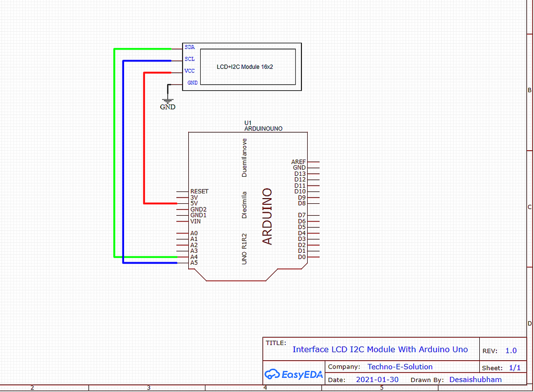
Task: Click the D7 digital pin label
Action: (x=302, y=215)
